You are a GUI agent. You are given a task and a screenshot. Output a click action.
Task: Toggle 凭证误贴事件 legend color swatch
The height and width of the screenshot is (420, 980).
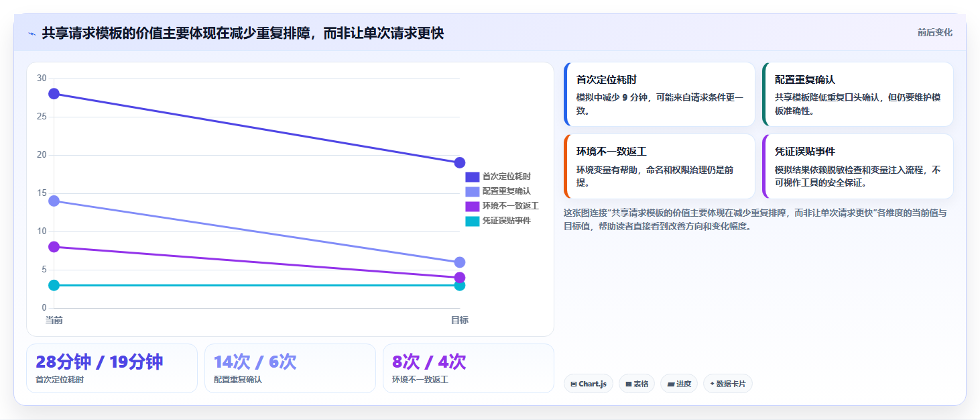click(x=473, y=221)
